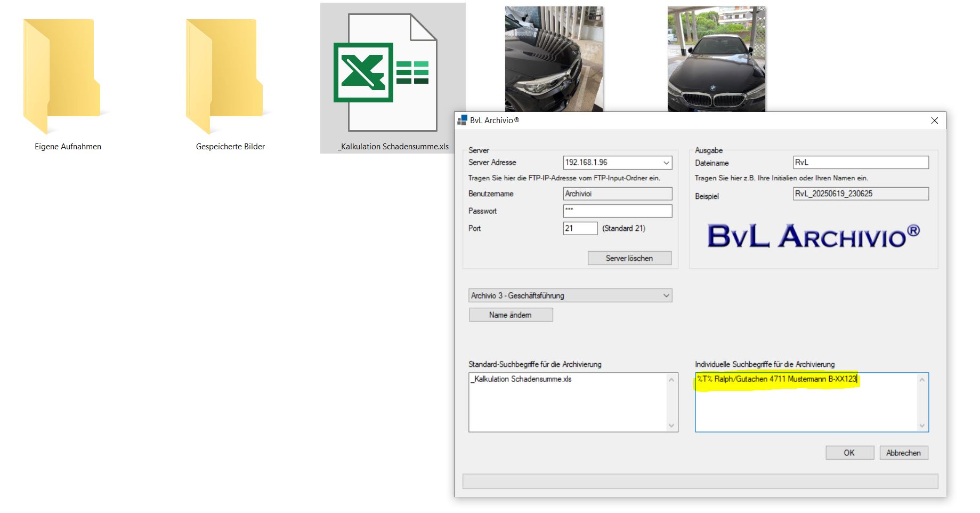This screenshot has width=980, height=513.
Task: Click into the Benutzername field
Action: click(x=617, y=194)
